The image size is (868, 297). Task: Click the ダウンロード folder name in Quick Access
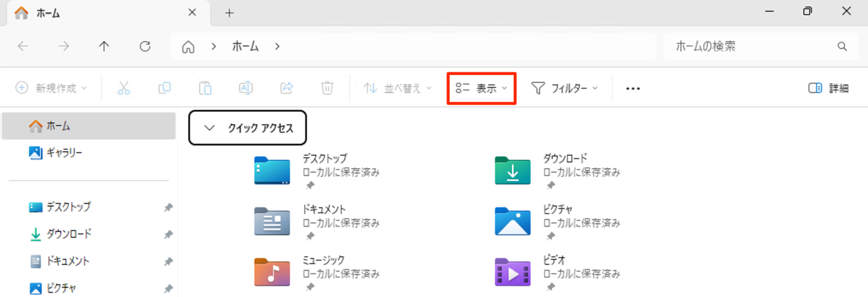pyautogui.click(x=566, y=159)
